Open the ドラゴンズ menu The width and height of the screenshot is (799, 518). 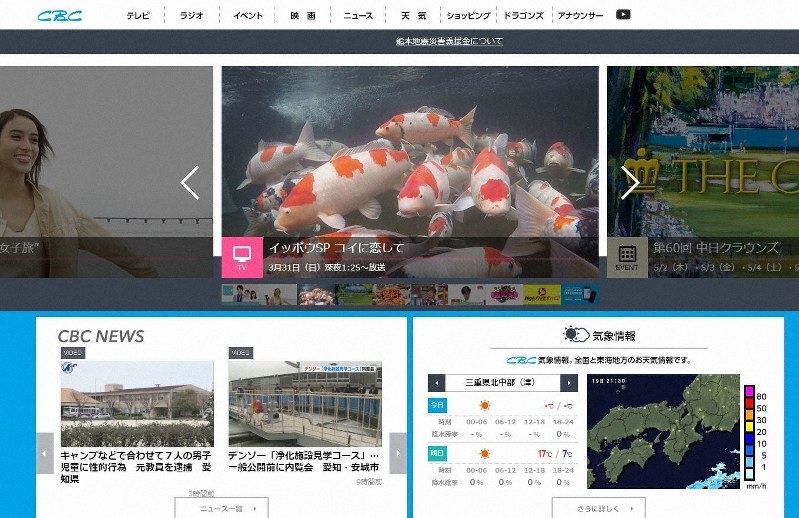pyautogui.click(x=523, y=16)
